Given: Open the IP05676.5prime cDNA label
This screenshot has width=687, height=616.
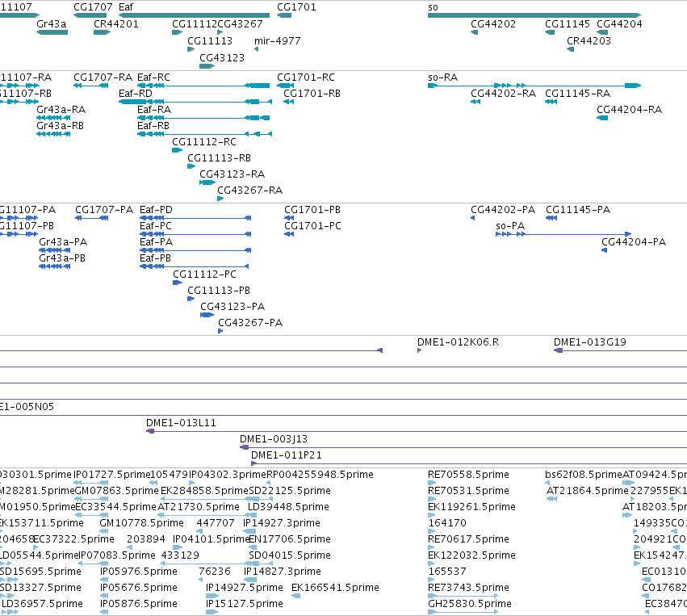Looking at the screenshot, I should pyautogui.click(x=139, y=588).
